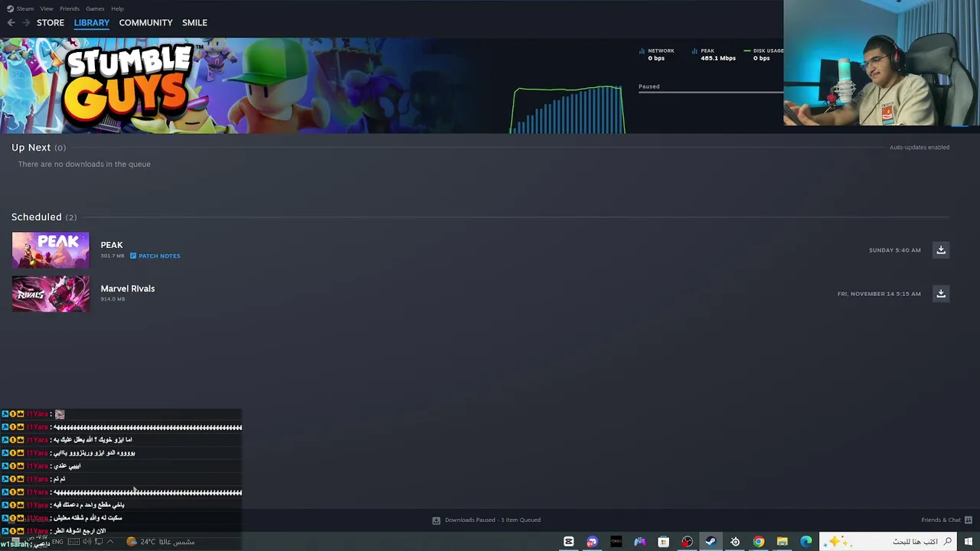The height and width of the screenshot is (551, 980).
Task: Open the game controller app on taskbar
Action: (640, 542)
